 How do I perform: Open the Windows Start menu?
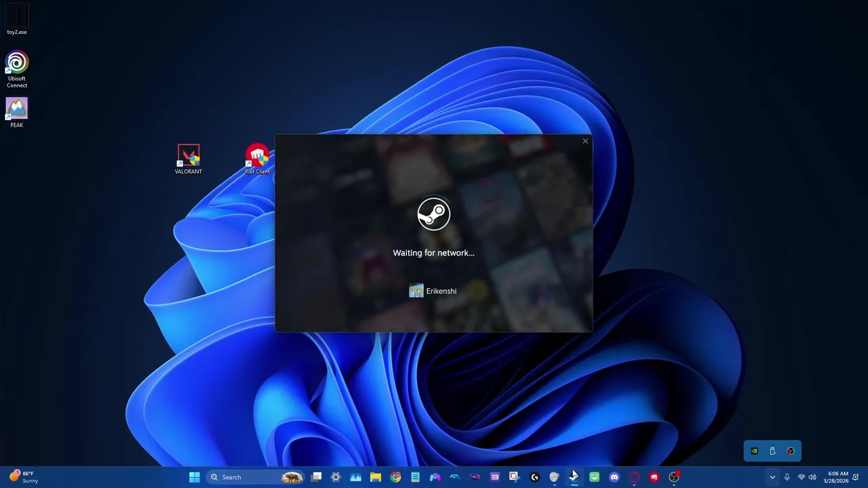click(195, 477)
